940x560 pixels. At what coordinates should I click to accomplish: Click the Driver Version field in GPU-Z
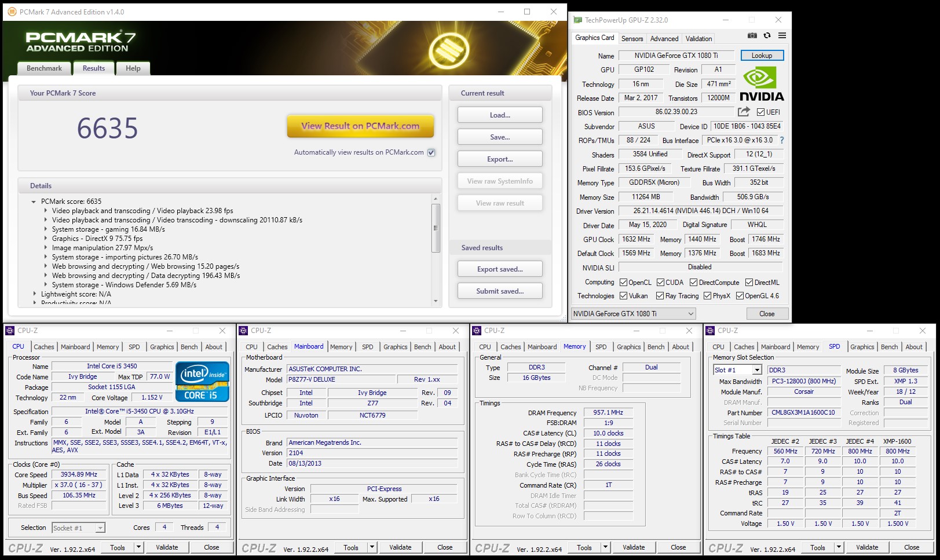(x=700, y=211)
